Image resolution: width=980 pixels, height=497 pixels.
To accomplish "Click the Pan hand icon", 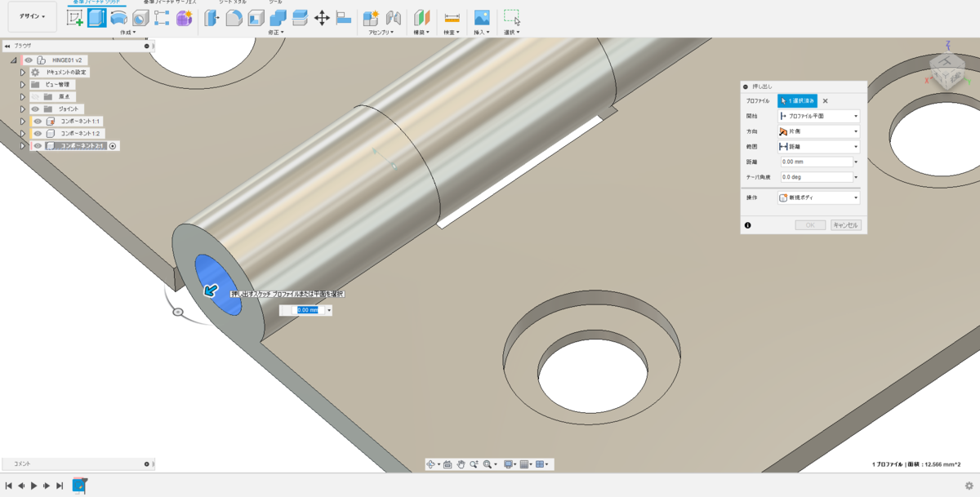I will click(461, 464).
